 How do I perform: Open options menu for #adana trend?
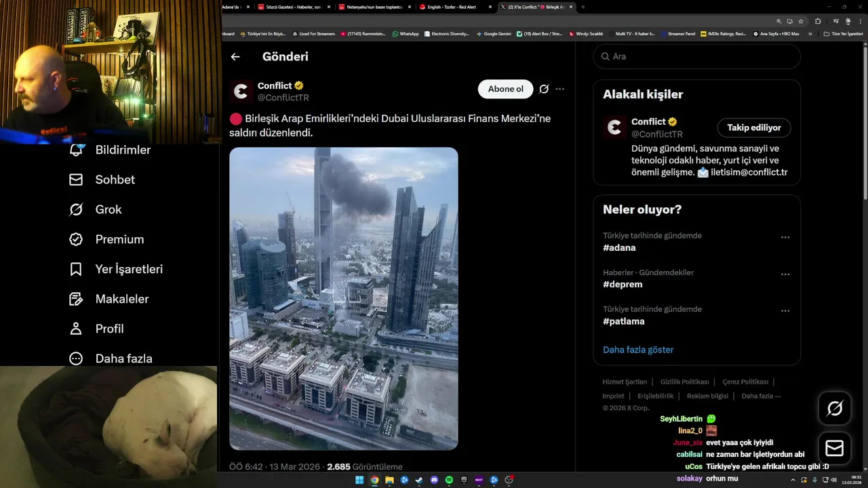pos(785,237)
